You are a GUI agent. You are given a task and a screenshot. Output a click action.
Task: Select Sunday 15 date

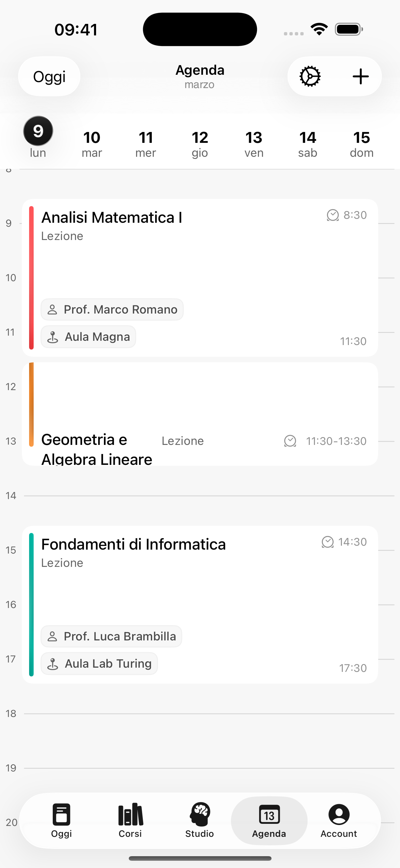click(362, 144)
